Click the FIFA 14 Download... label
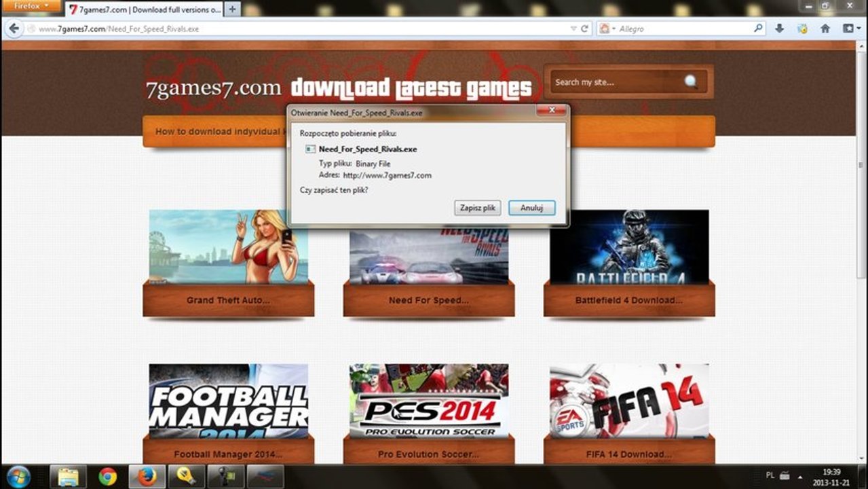The height and width of the screenshot is (489, 868). pos(629,454)
